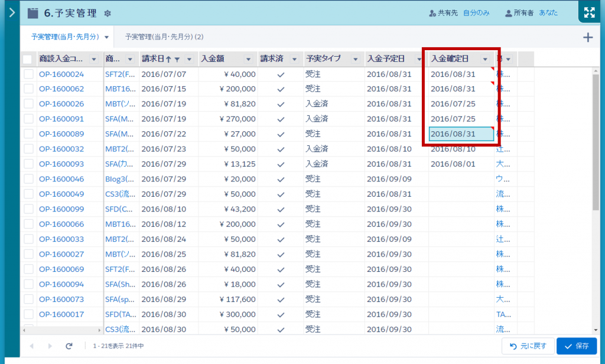
Task: Click the 共有先 sharing icon
Action: pyautogui.click(x=432, y=13)
